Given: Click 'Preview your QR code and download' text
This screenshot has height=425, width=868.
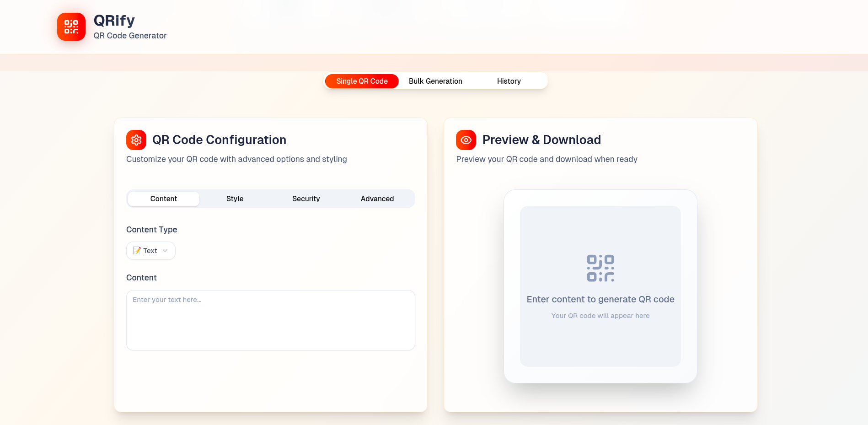Looking at the screenshot, I should coord(547,159).
